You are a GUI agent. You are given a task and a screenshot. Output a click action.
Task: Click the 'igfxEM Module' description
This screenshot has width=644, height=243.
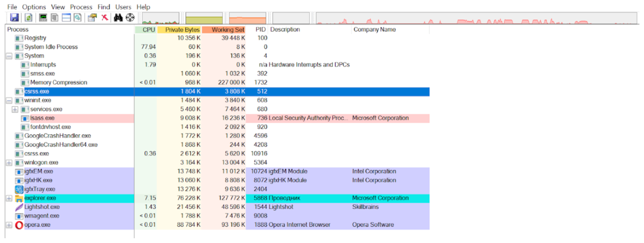(x=289, y=172)
